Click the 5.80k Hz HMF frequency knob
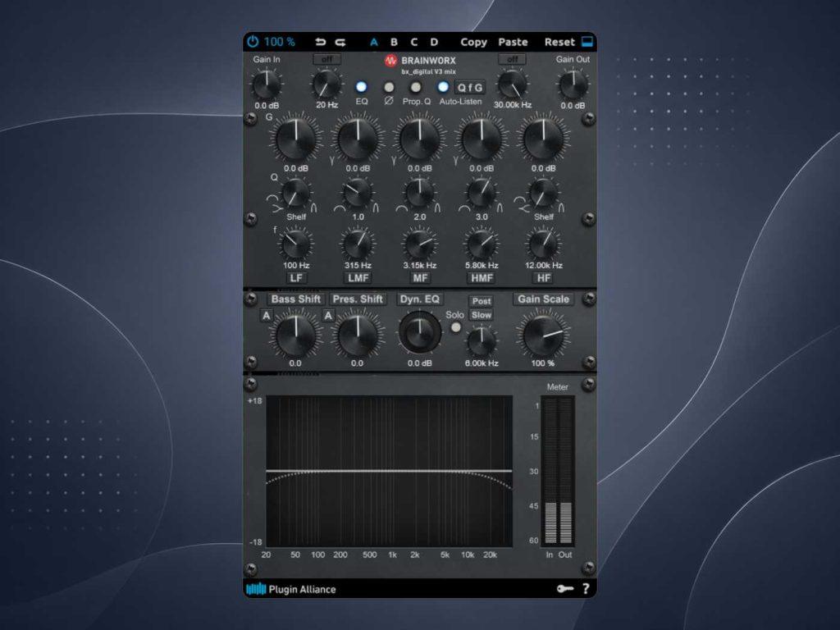Viewport: 840px width, 630px height. [x=481, y=244]
